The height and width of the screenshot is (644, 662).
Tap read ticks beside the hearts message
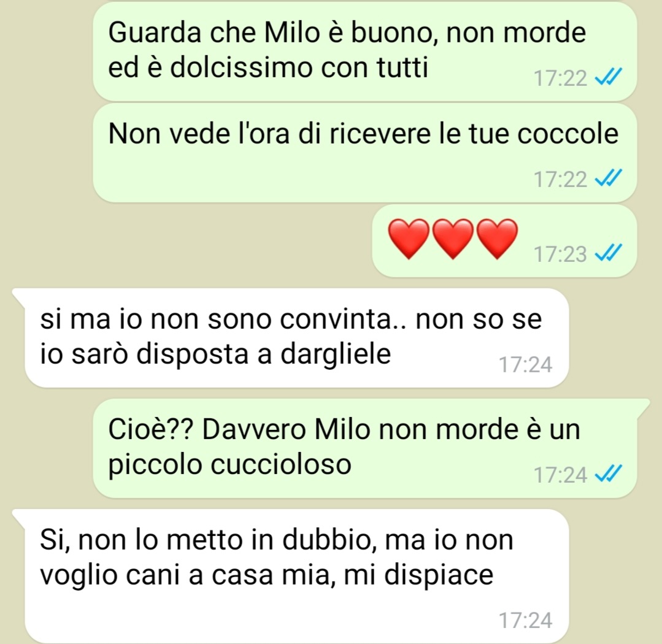coord(609,253)
